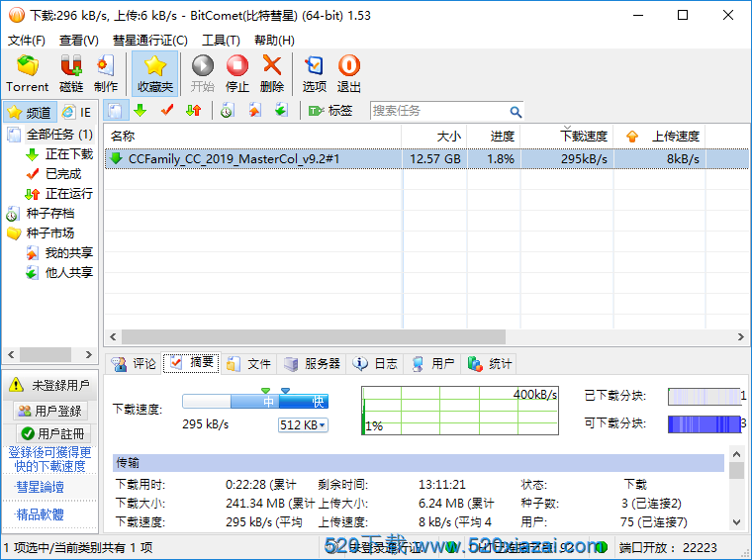Click the 标签 tag button

click(330, 111)
